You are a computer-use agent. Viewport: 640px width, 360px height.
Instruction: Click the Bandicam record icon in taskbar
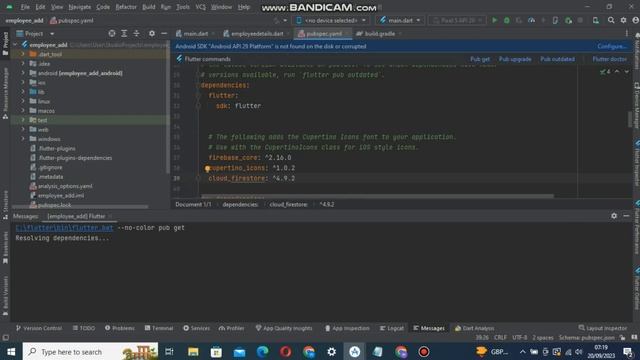point(424,351)
